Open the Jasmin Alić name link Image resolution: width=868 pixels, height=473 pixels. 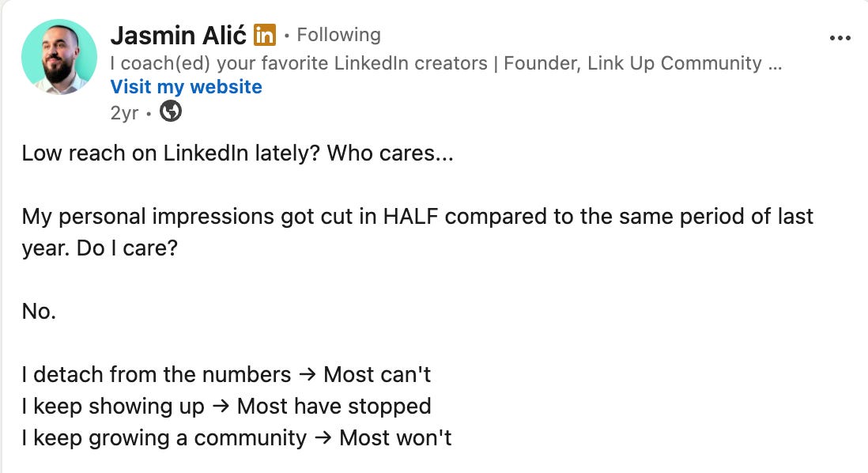click(178, 36)
